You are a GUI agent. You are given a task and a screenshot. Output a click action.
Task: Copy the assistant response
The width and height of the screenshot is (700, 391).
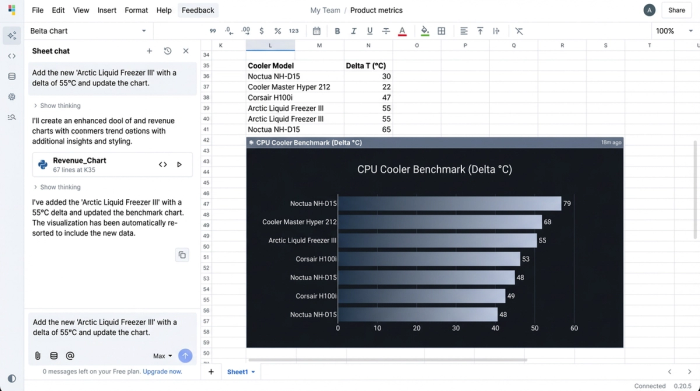point(182,255)
